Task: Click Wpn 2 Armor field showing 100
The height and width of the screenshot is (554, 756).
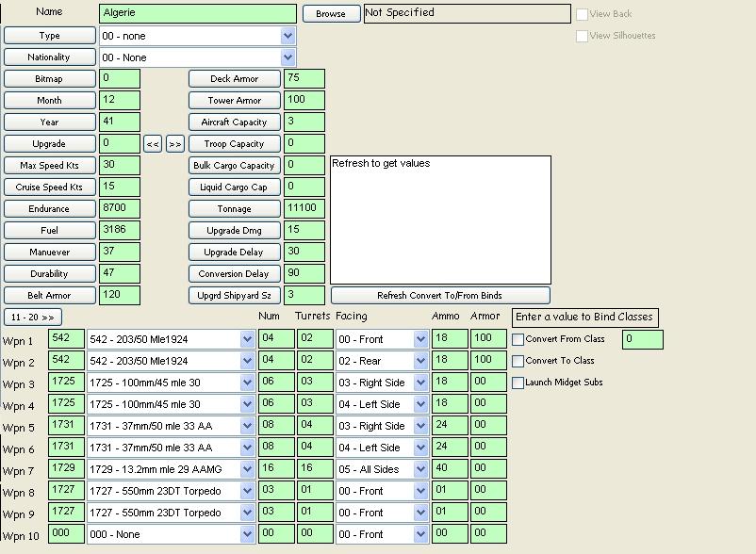Action: click(x=488, y=360)
